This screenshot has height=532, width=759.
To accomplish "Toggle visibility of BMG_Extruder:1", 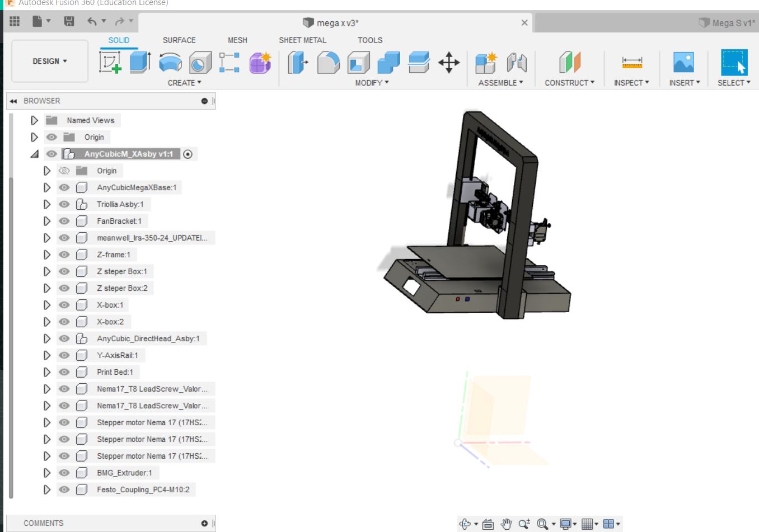I will tap(64, 473).
